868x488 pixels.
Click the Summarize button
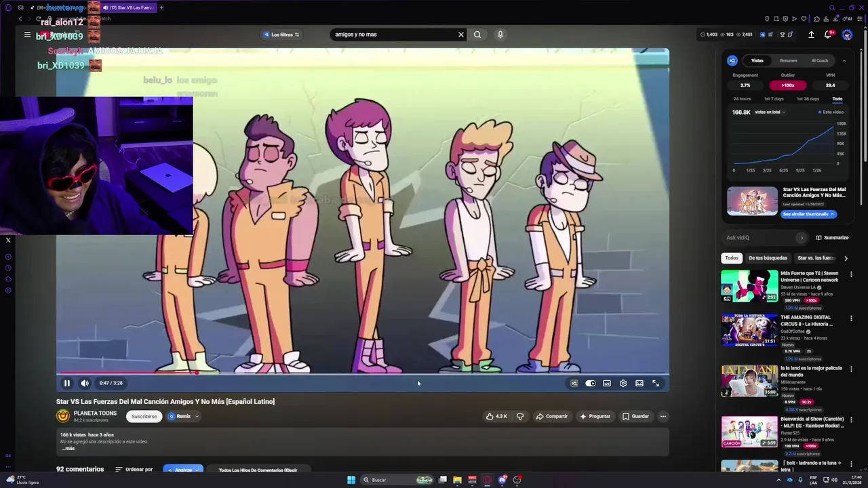[832, 238]
